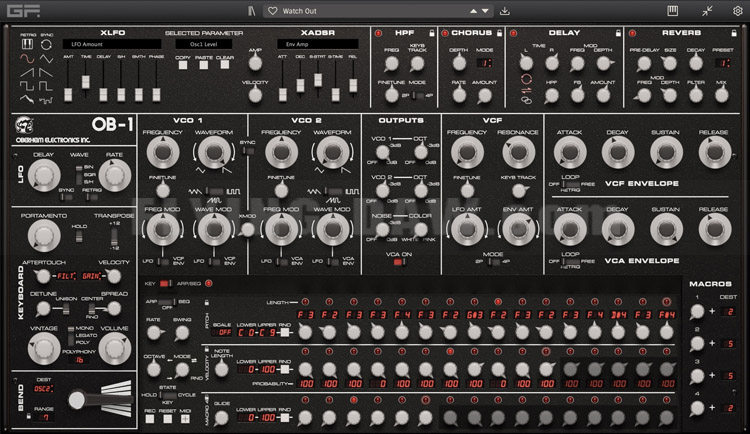Toggle Delay L/R time link icon
Screen dimensions: 750x434
pos(526,100)
